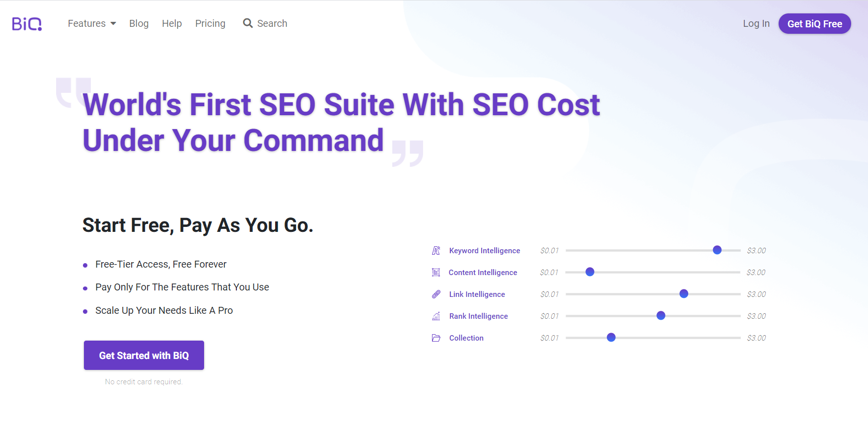Click the Rank Intelligence chart icon

(x=436, y=316)
